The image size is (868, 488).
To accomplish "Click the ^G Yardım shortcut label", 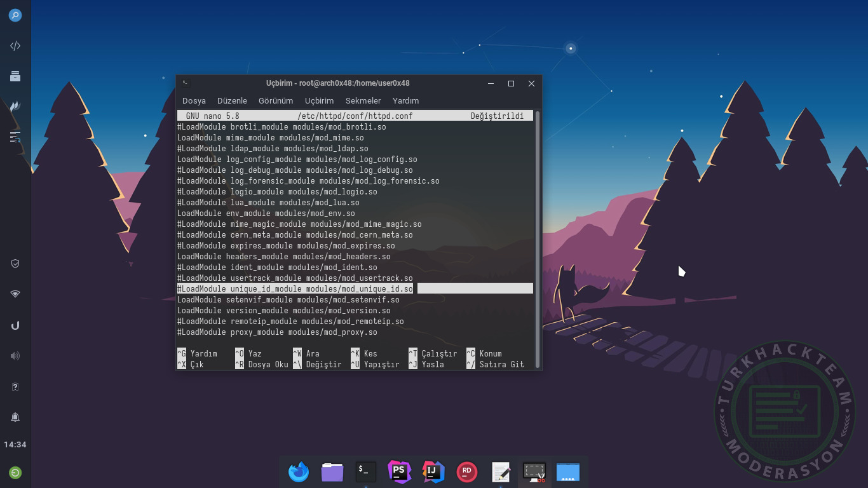I will [197, 353].
